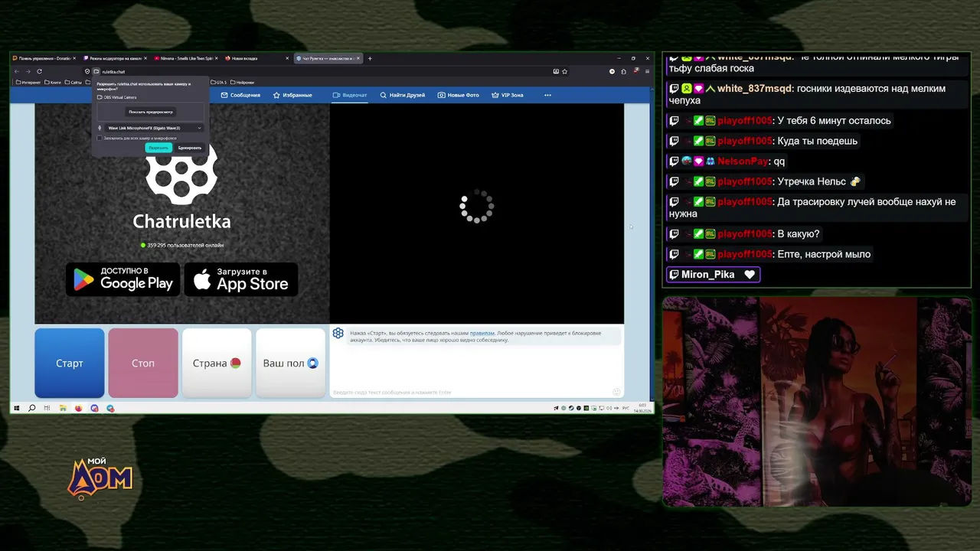The width and height of the screenshot is (980, 551).
Task: Go forward with the browser forward arrow
Action: tap(28, 71)
